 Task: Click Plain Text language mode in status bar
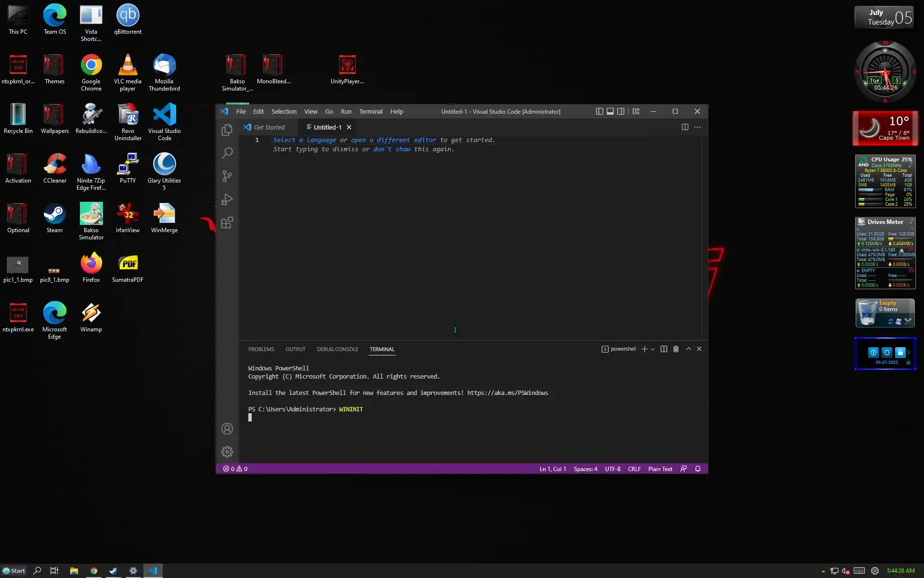[660, 469]
